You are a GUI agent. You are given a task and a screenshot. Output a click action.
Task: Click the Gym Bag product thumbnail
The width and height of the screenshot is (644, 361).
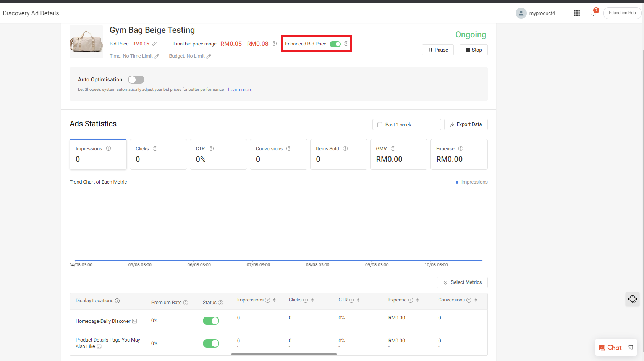click(86, 42)
